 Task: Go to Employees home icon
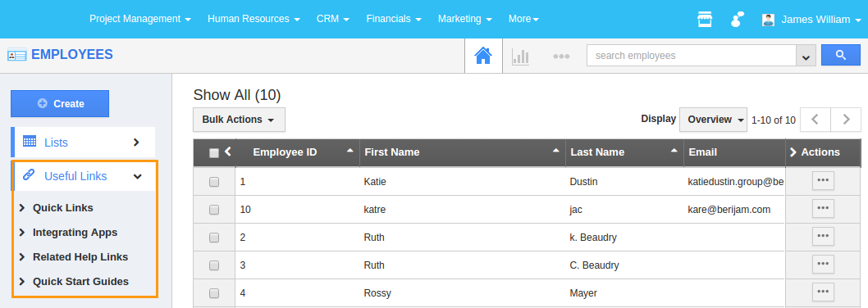click(483, 56)
